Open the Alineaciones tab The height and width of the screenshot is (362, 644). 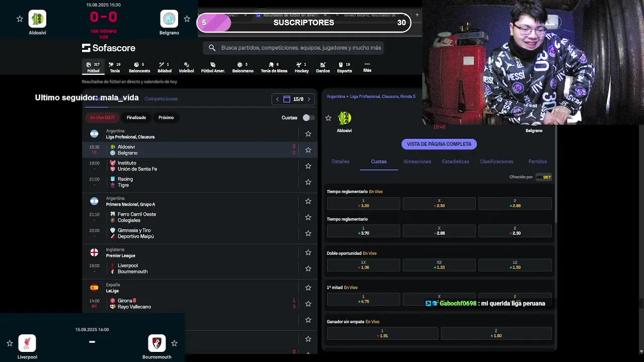(417, 161)
